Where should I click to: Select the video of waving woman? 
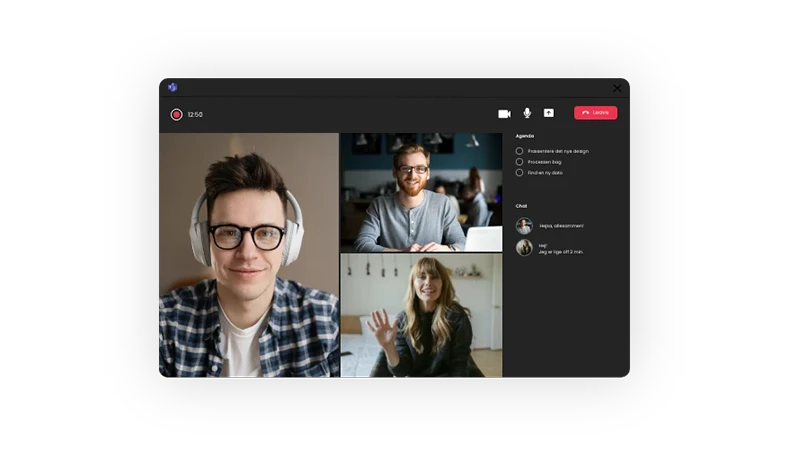(x=421, y=315)
